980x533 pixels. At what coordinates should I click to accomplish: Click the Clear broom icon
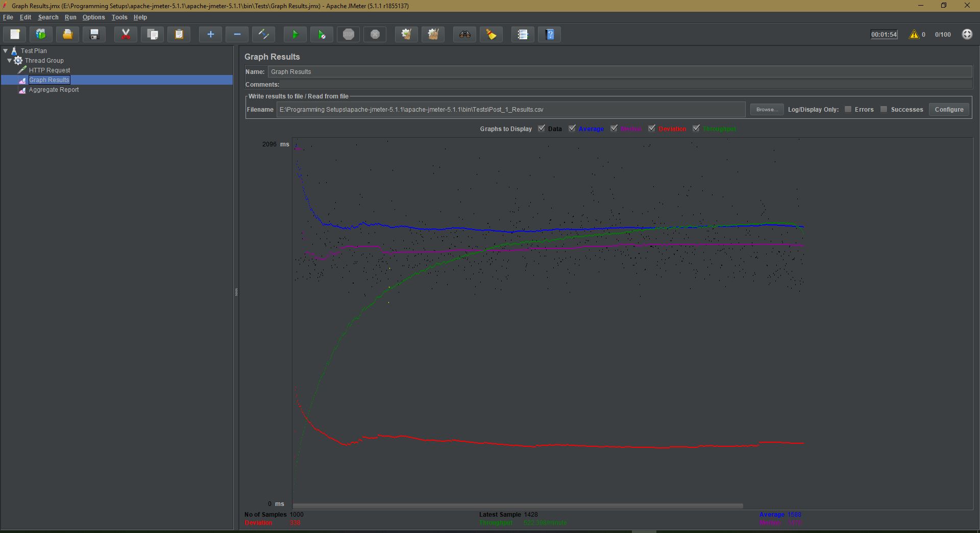pyautogui.click(x=406, y=34)
